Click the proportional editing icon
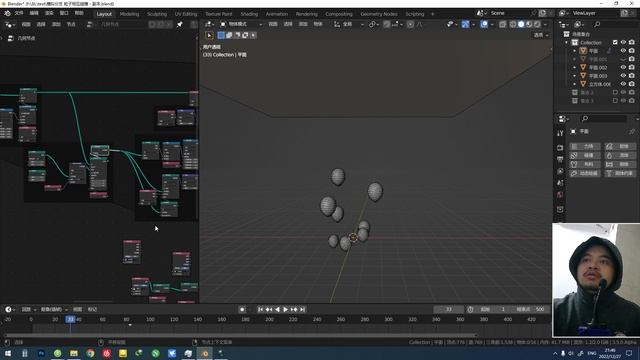Viewport: 640px width, 360px height. point(410,24)
